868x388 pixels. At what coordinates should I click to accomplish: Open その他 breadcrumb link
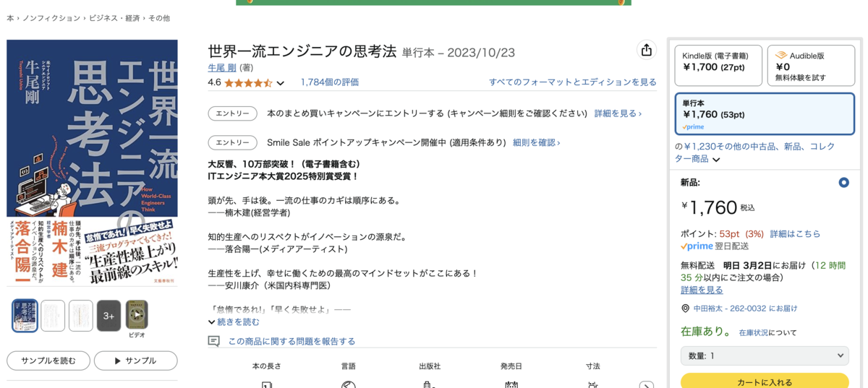click(x=159, y=18)
